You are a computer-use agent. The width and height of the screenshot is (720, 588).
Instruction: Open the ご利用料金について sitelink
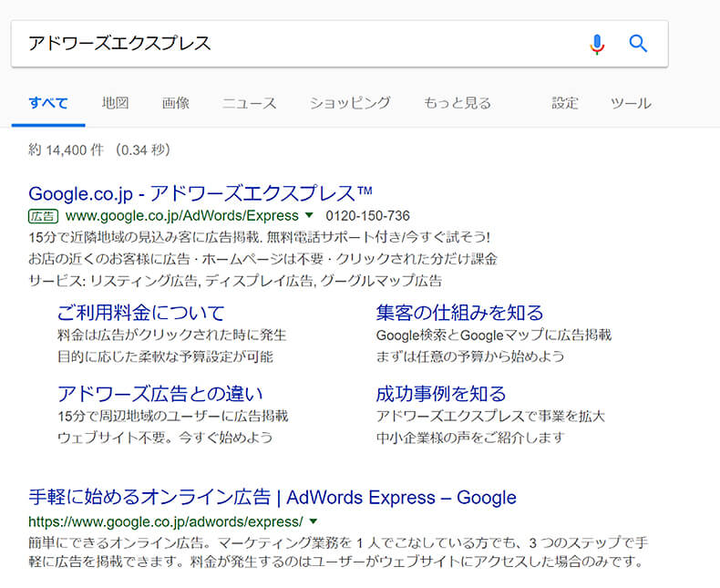(141, 313)
